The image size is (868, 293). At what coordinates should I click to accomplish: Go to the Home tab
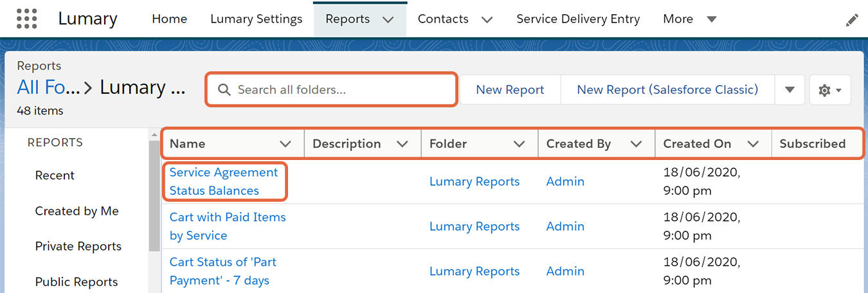coord(170,19)
